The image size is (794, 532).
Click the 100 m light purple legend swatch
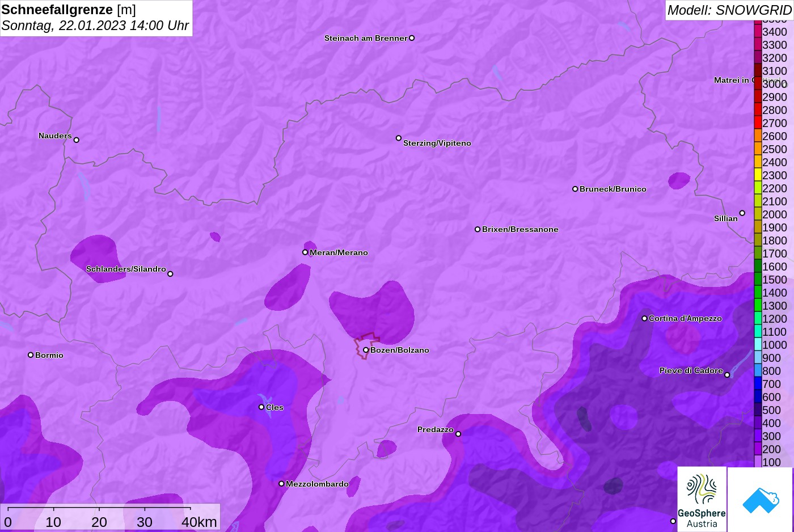click(x=758, y=462)
